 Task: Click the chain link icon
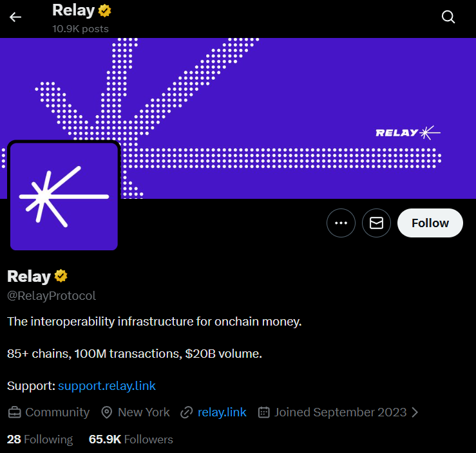click(187, 412)
